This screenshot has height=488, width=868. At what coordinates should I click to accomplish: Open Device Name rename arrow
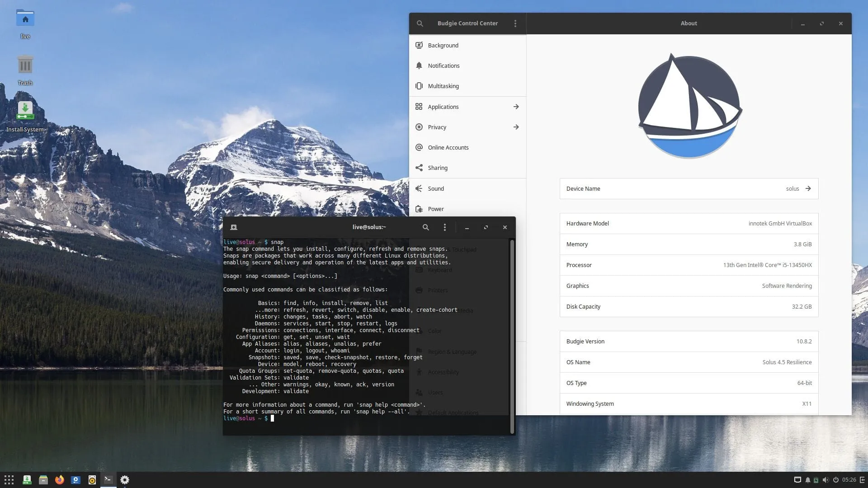tap(808, 188)
